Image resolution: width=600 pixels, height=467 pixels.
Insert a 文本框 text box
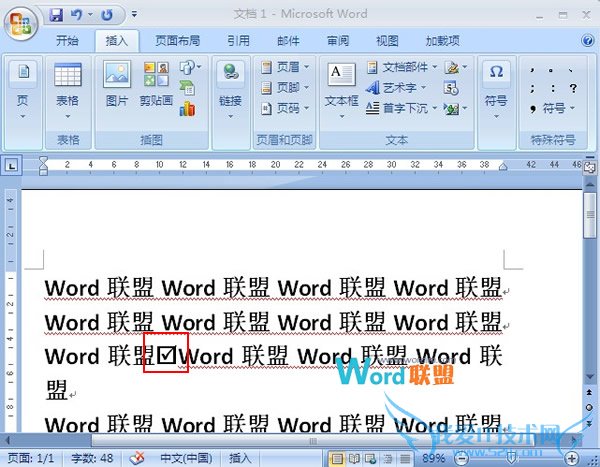coord(341,91)
